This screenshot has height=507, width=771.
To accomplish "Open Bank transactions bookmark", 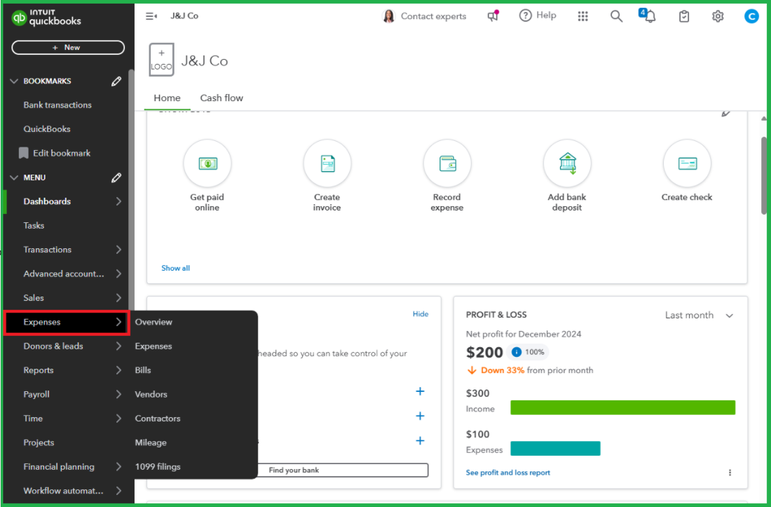I will point(58,105).
